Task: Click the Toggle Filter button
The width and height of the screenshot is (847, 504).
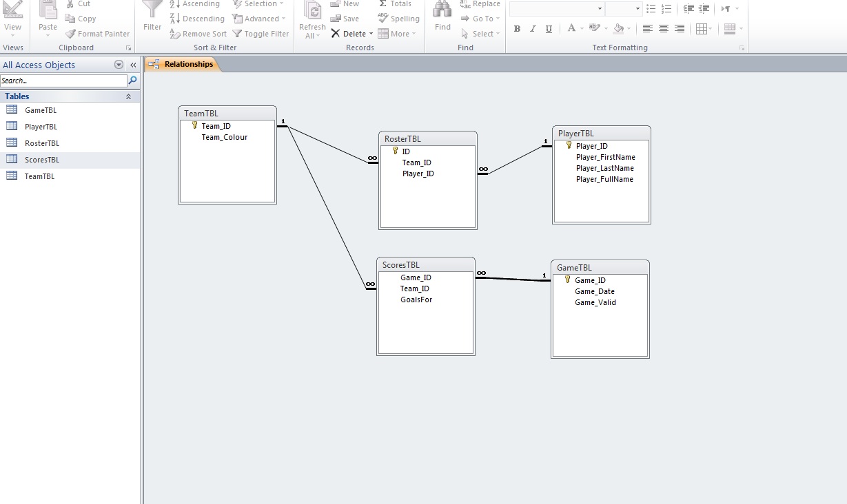Action: [261, 34]
